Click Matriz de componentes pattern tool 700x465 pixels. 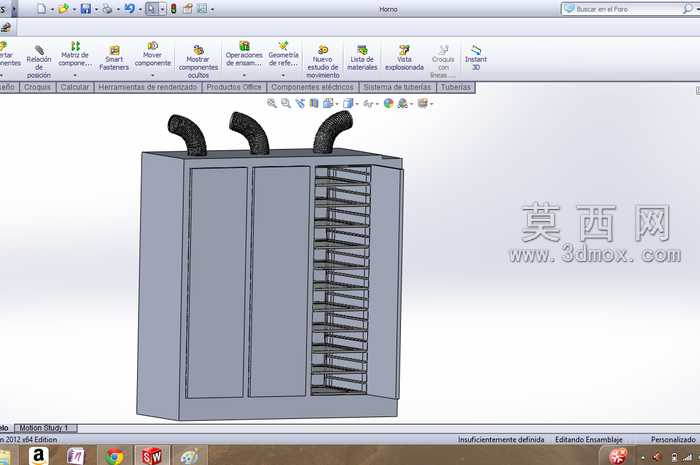click(75, 54)
